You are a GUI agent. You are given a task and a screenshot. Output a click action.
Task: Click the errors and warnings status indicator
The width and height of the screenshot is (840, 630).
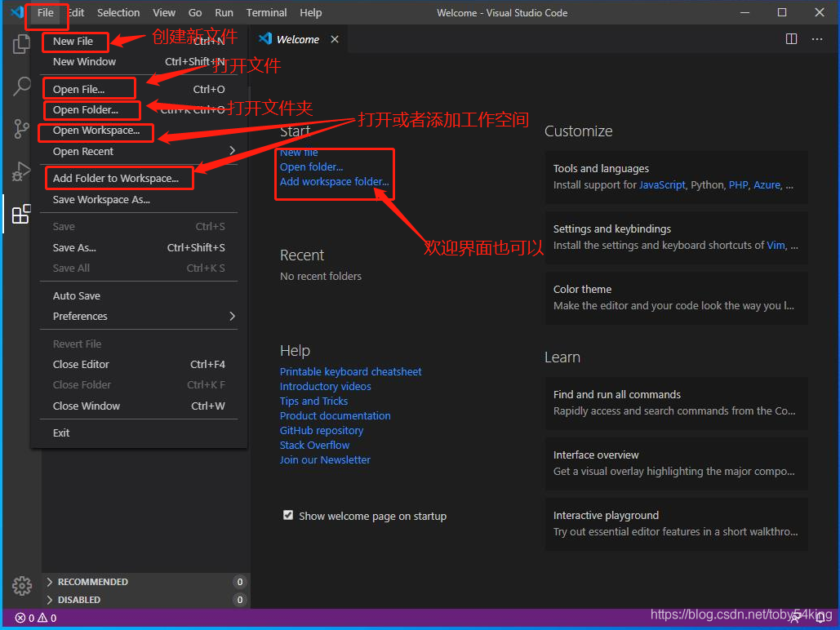tap(36, 618)
